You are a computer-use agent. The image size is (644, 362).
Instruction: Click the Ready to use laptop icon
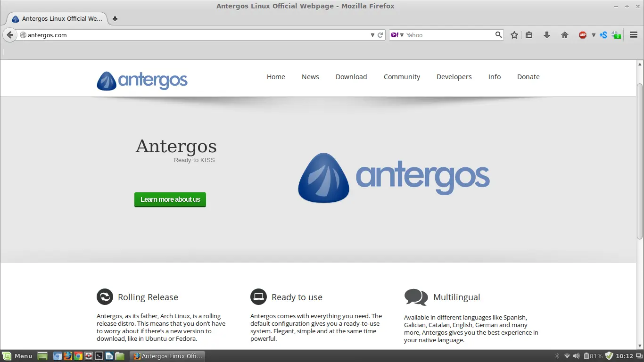click(258, 297)
